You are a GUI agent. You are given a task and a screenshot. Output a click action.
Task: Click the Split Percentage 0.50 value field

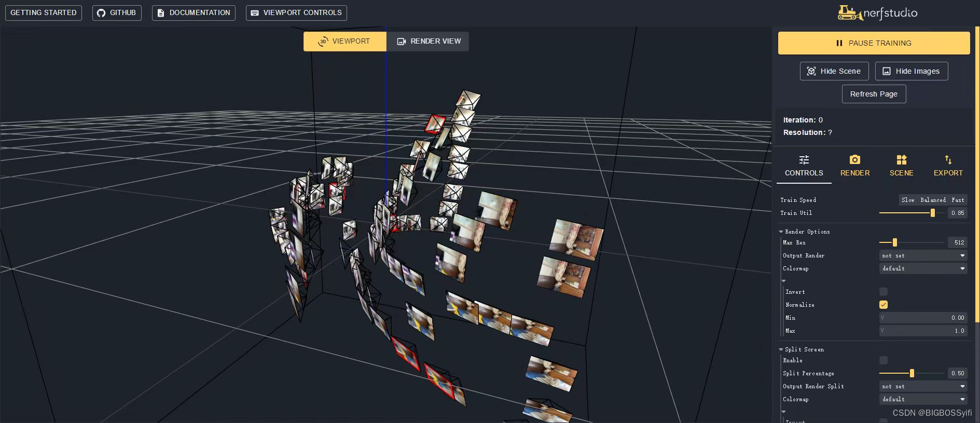(958, 373)
